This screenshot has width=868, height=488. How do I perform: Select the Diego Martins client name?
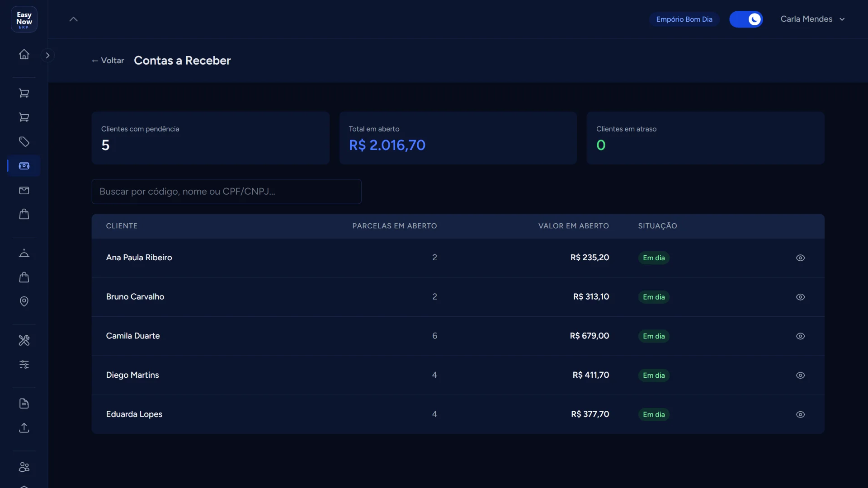(x=132, y=375)
